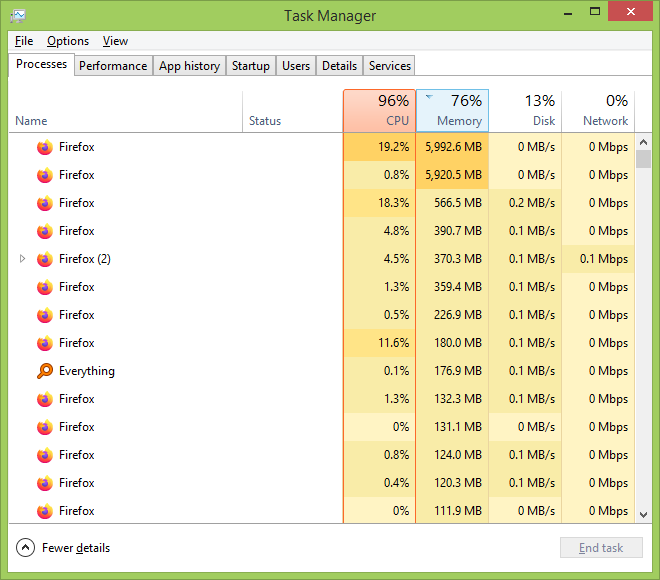Switch to the Details tab
Screen dimensions: 660x580
click(339, 66)
